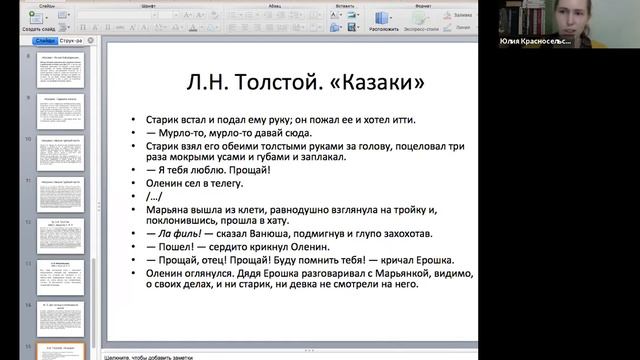Image resolution: width=640 pixels, height=360 pixels.
Task: Select slide 12 thumbnail
Action: coord(60,236)
